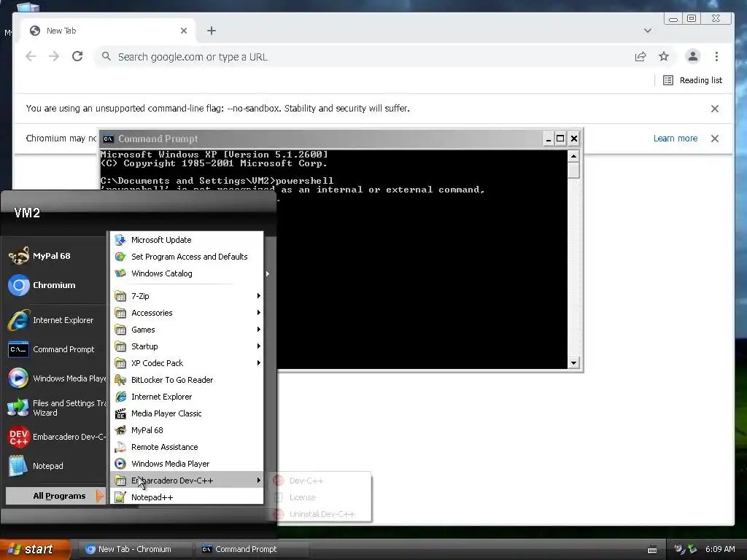Reload the Chromium page

(77, 57)
